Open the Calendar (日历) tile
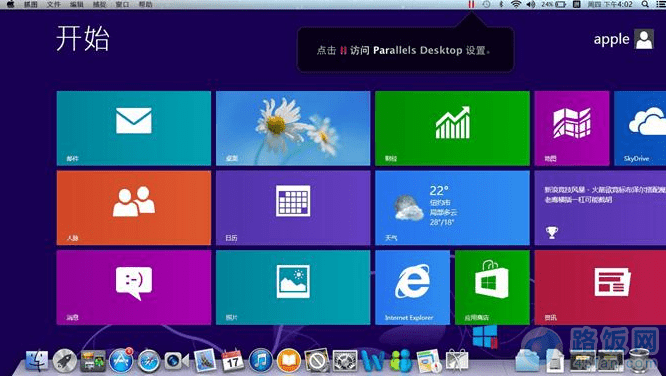 tap(293, 208)
